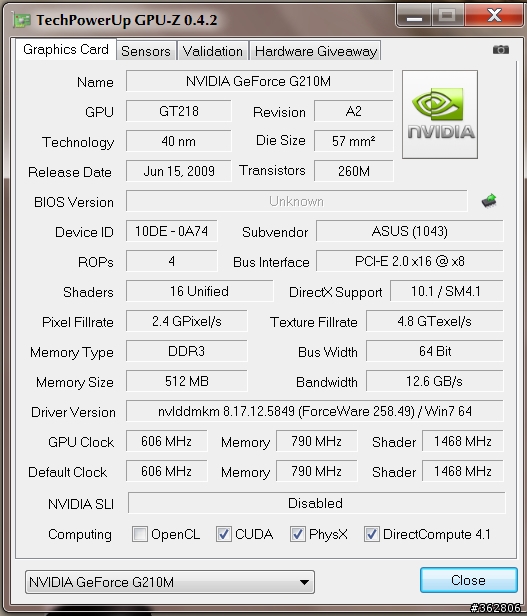Click the Die Size field 57 mm²
The width and height of the screenshot is (527, 616).
[354, 141]
